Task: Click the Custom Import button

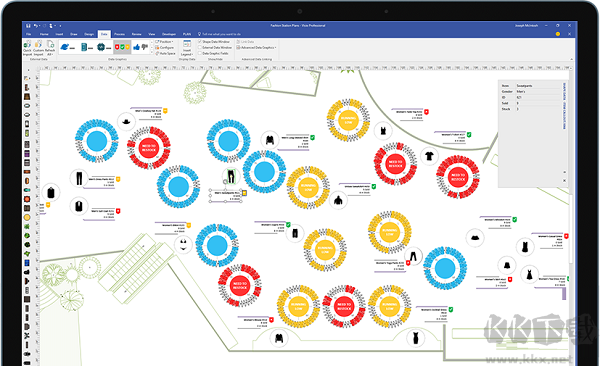Action: point(38,48)
